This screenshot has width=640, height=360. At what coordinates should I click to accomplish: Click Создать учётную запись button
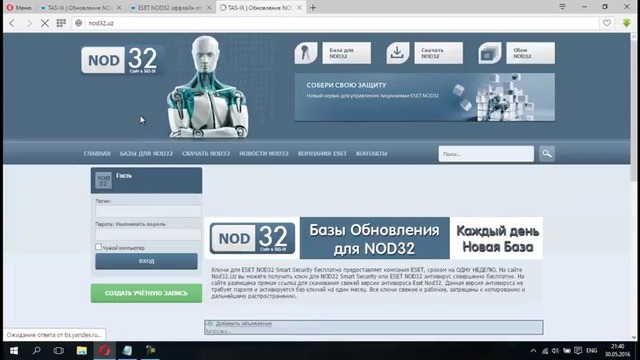coord(146,293)
